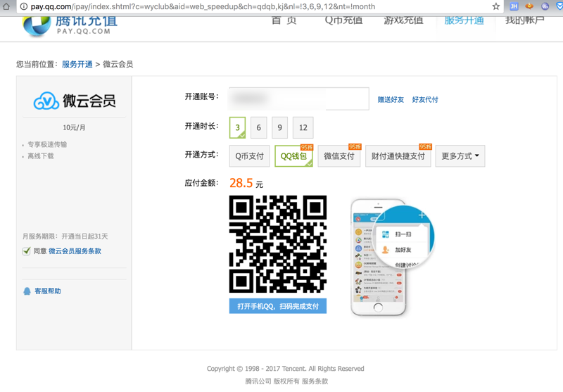
Task: Choose 财付通快捷支付 payment method
Action: [x=398, y=156]
